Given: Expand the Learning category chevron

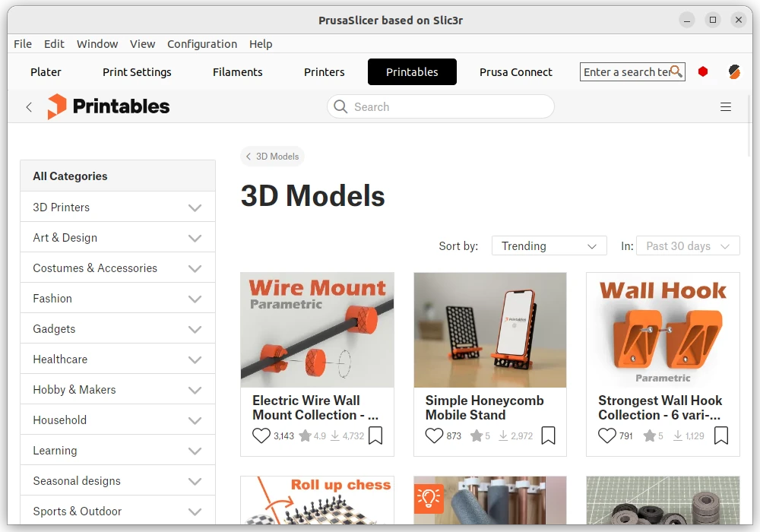Looking at the screenshot, I should click(x=195, y=451).
